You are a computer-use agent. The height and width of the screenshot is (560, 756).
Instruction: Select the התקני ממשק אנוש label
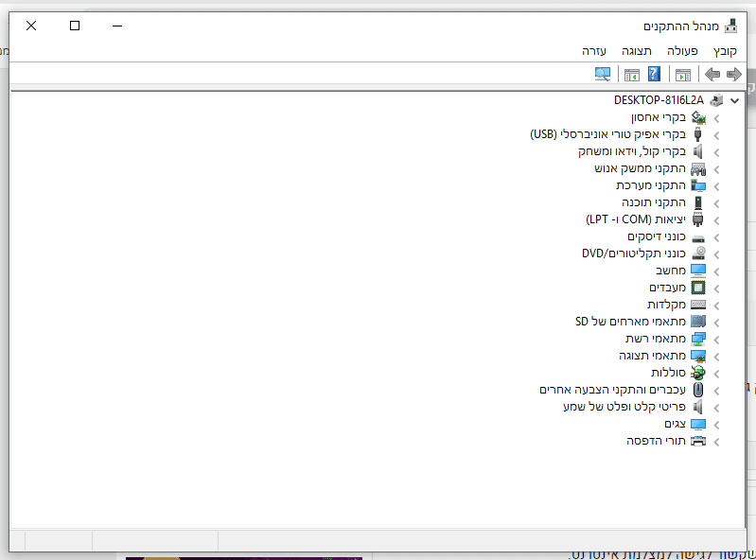point(640,168)
